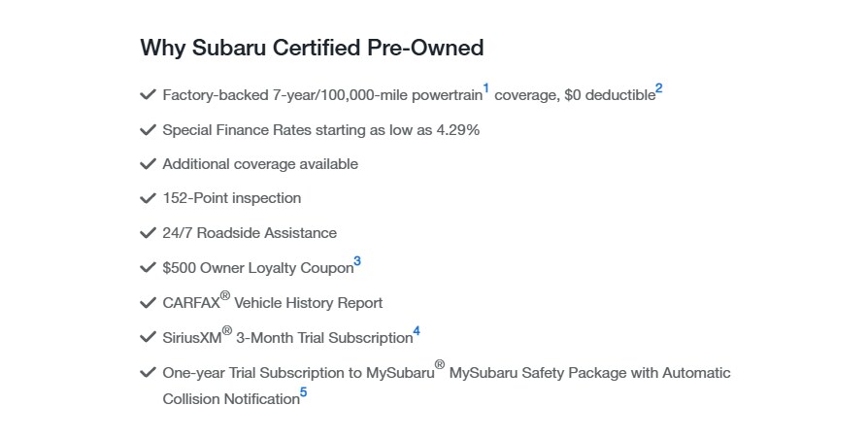Click the checkmark next to 24/7 Roadside Assistance
The height and width of the screenshot is (440, 868).
pyautogui.click(x=148, y=233)
